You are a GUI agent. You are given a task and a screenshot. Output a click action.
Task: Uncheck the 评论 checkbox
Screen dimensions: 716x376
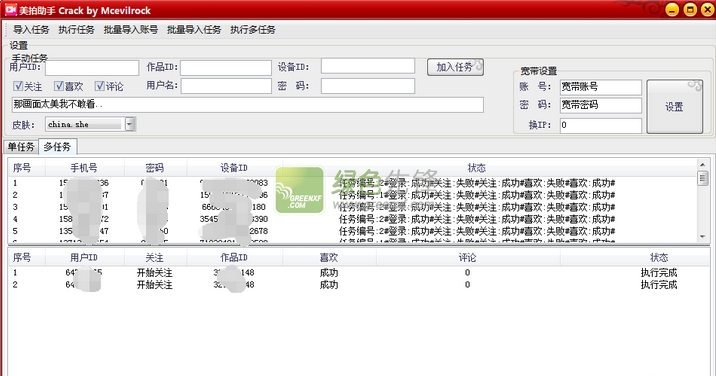point(99,86)
